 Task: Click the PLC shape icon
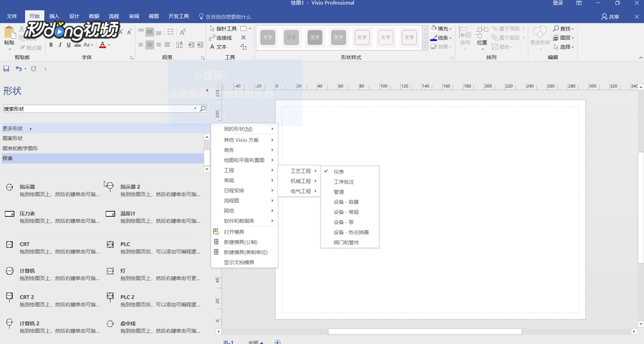click(110, 244)
